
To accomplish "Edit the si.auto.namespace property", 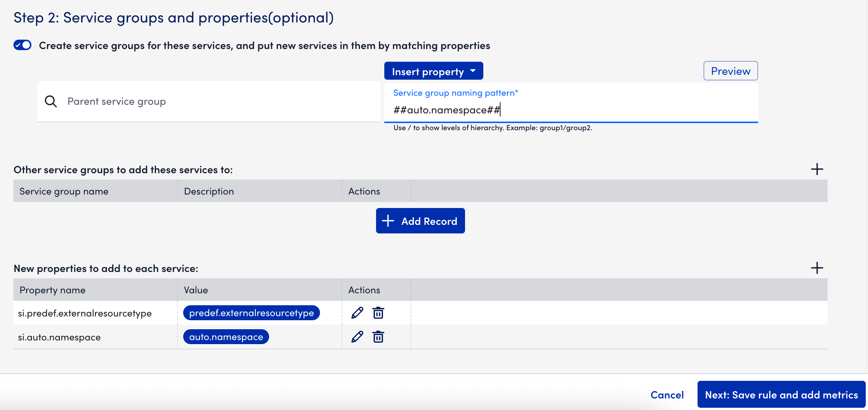I will pyautogui.click(x=357, y=337).
